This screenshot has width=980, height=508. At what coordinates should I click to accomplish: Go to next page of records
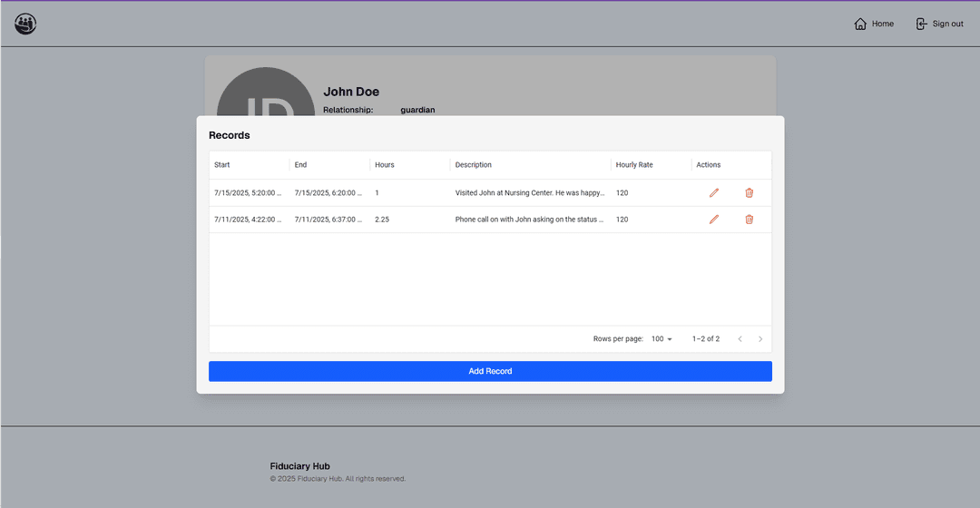pyautogui.click(x=760, y=338)
